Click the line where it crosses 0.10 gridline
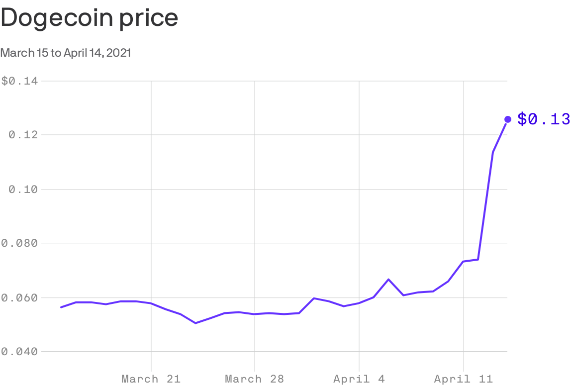Image resolution: width=574 pixels, height=392 pixels. [x=487, y=189]
